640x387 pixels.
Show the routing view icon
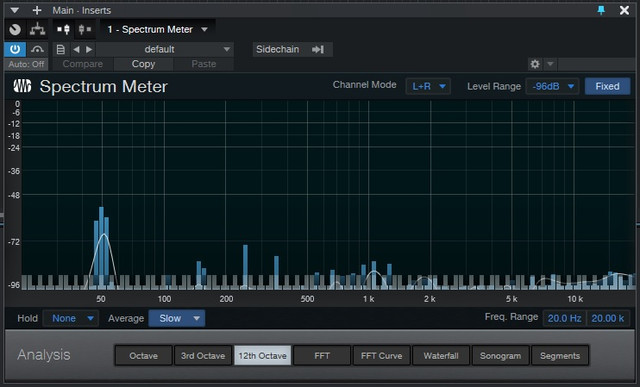coord(37,29)
